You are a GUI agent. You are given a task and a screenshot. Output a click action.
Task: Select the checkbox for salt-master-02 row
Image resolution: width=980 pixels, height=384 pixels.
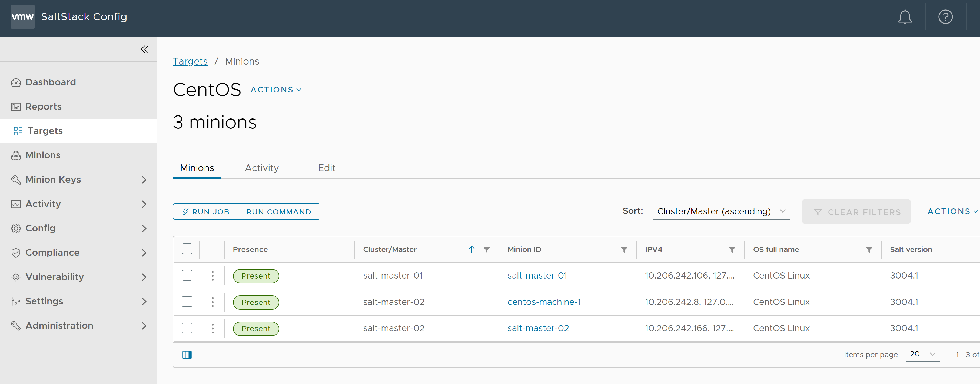186,328
